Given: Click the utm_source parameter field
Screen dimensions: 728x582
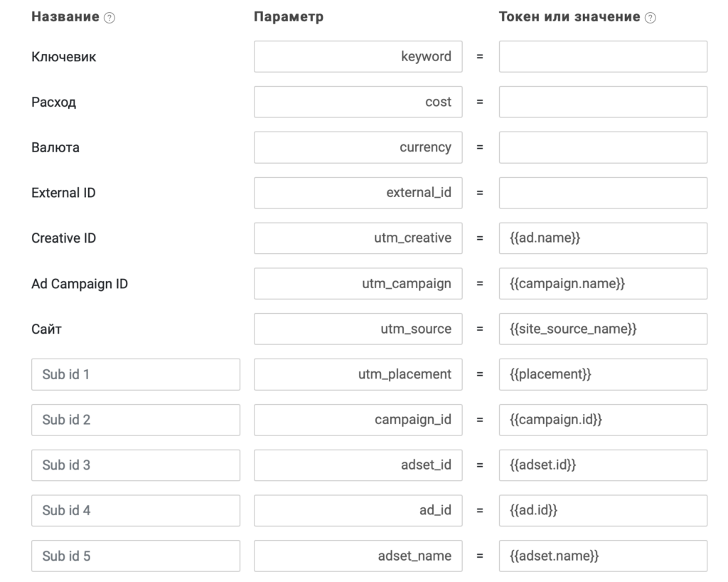Looking at the screenshot, I should click(358, 329).
